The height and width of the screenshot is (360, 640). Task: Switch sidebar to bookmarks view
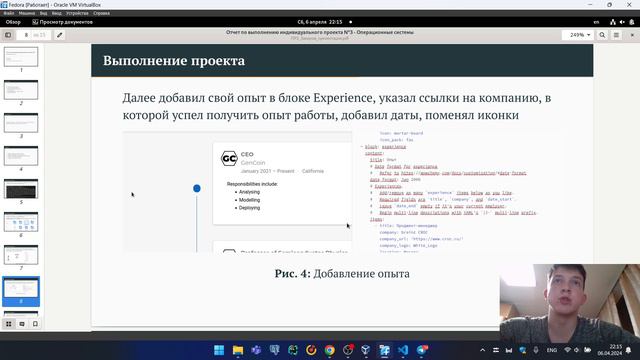(x=35, y=324)
